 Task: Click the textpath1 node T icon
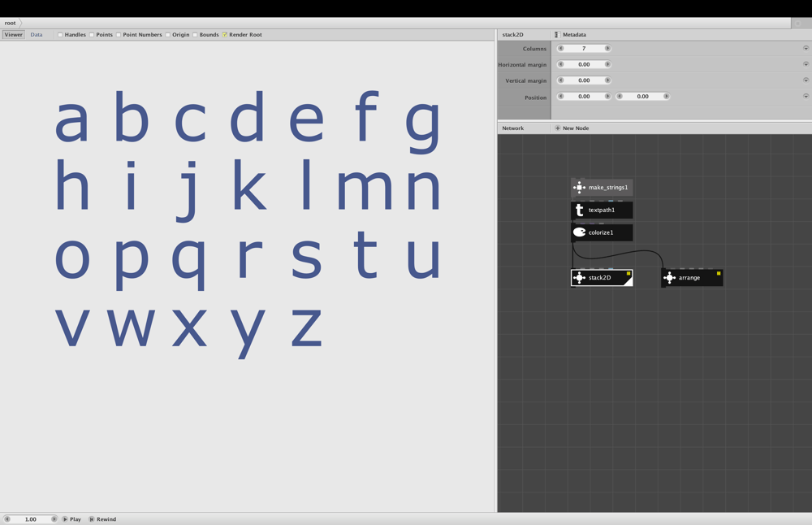click(x=579, y=210)
